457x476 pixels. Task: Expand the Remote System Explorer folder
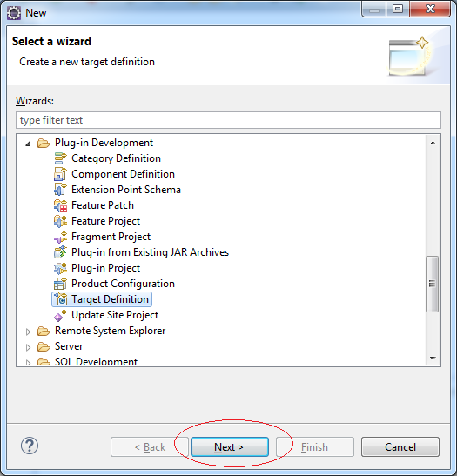[x=28, y=332]
